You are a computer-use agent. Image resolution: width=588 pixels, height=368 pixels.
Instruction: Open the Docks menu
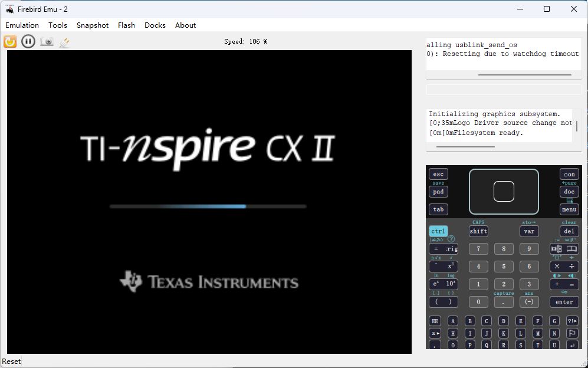point(155,25)
